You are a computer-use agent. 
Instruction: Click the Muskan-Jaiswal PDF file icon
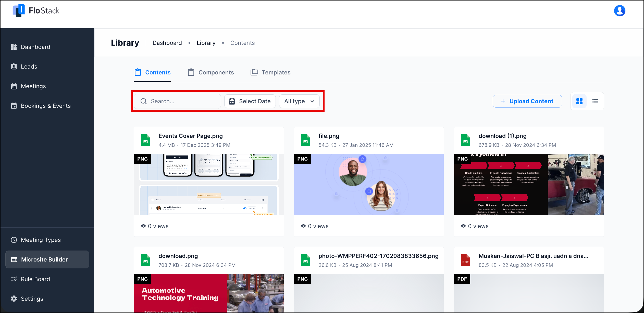[465, 260]
